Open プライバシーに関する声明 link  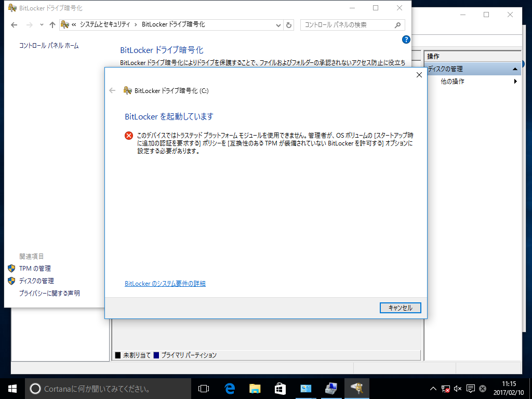[49, 293]
